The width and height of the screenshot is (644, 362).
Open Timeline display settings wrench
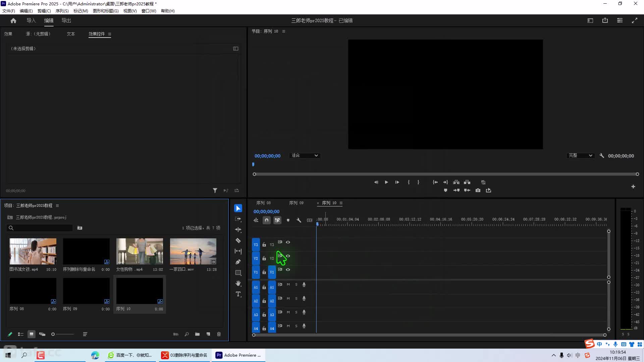(x=299, y=220)
